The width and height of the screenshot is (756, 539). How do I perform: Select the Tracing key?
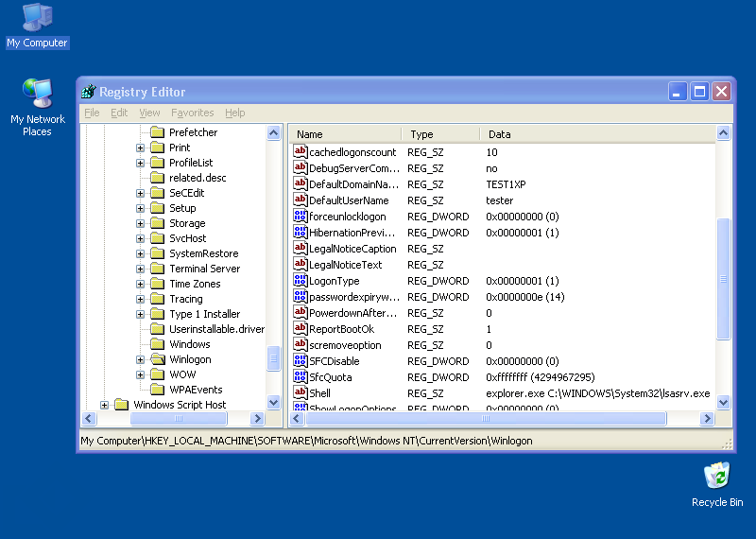pyautogui.click(x=185, y=299)
